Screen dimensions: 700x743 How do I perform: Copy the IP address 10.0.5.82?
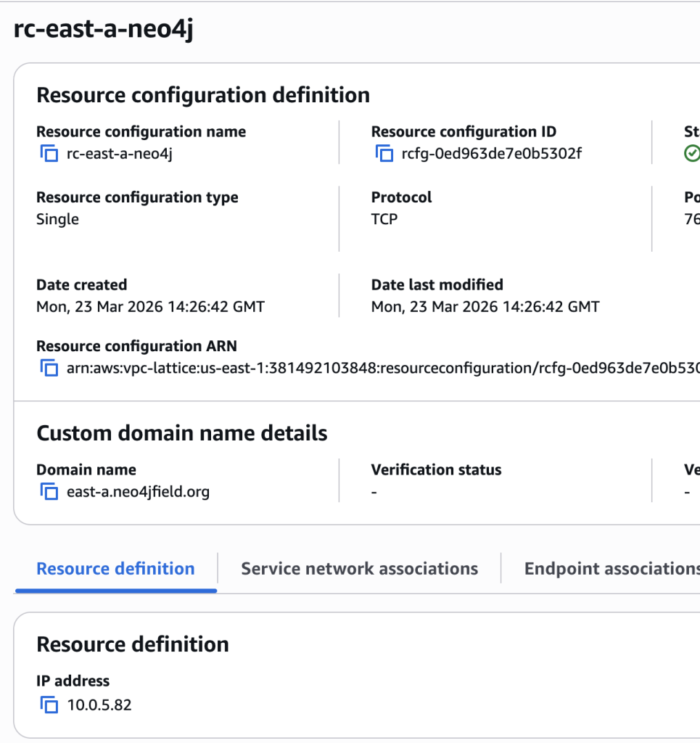pyautogui.click(x=49, y=705)
